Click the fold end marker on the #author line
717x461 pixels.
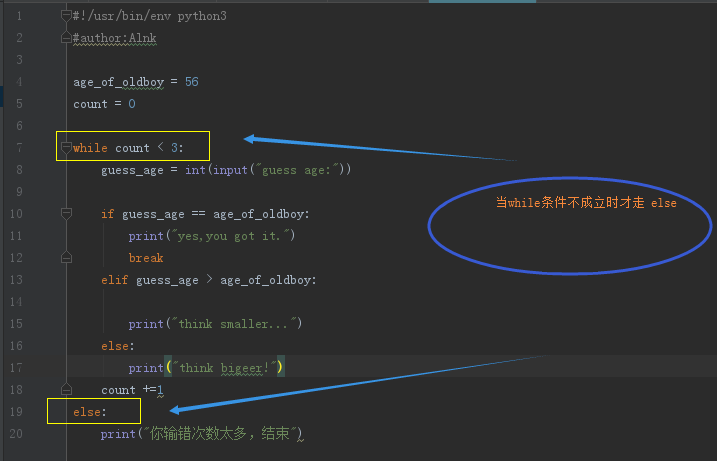pyautogui.click(x=66, y=38)
